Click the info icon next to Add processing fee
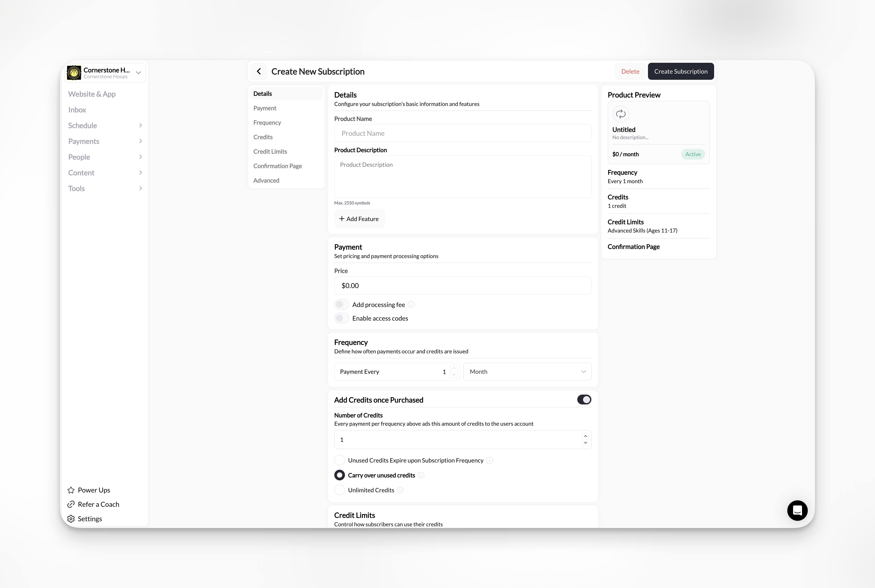The image size is (875, 588). (411, 304)
